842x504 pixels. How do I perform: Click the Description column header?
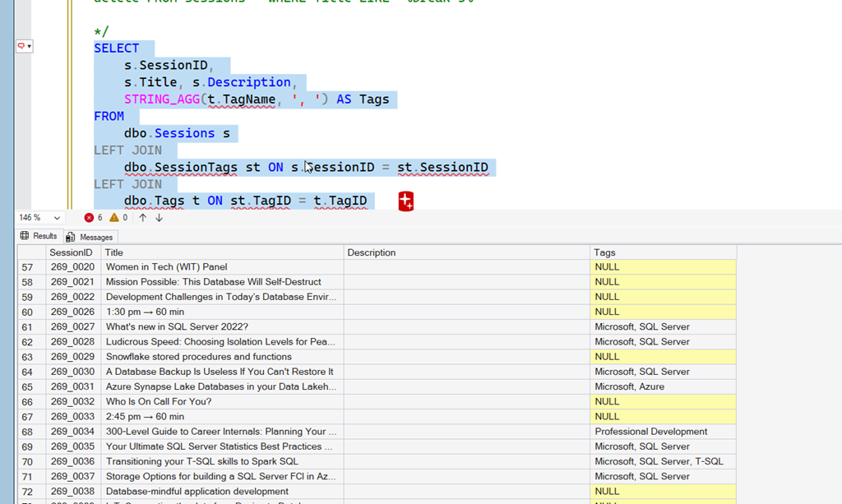click(x=466, y=252)
